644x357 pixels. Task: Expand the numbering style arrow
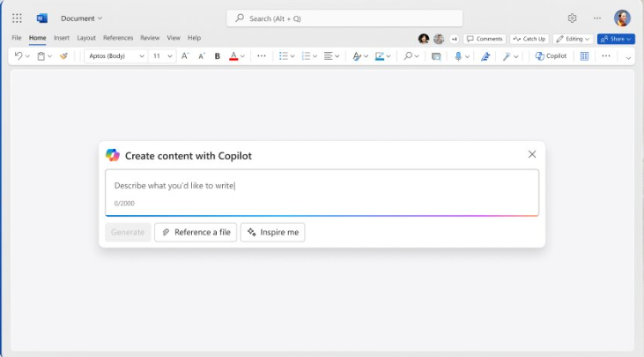(315, 56)
